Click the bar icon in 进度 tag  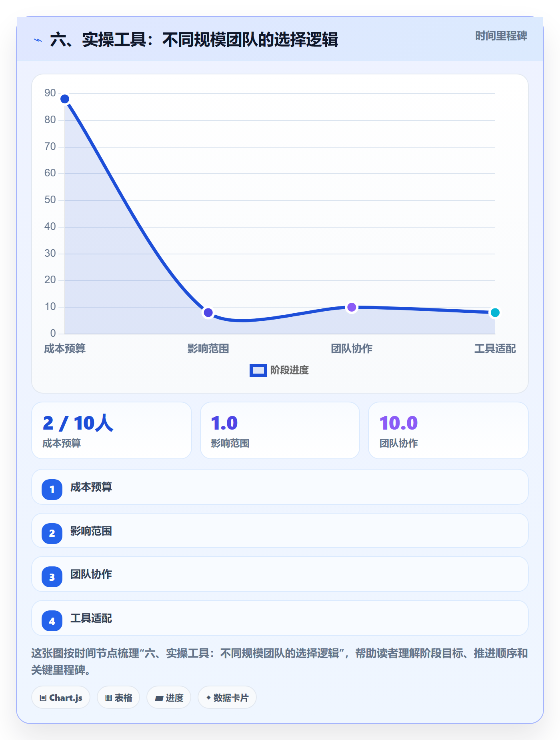pyautogui.click(x=159, y=698)
